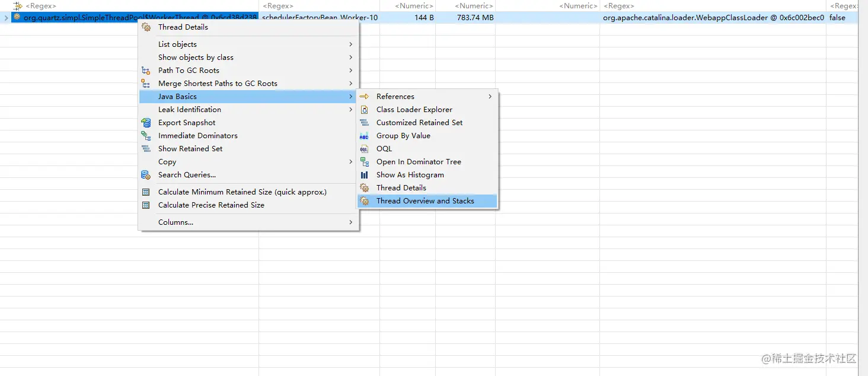Image resolution: width=868 pixels, height=376 pixels.
Task: Click the filter icon in the header row
Action: (17, 6)
